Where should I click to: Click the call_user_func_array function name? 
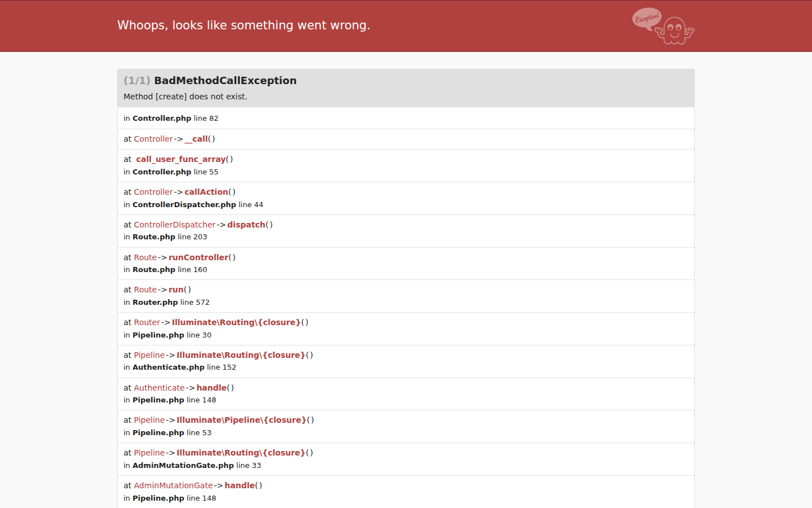click(180, 159)
